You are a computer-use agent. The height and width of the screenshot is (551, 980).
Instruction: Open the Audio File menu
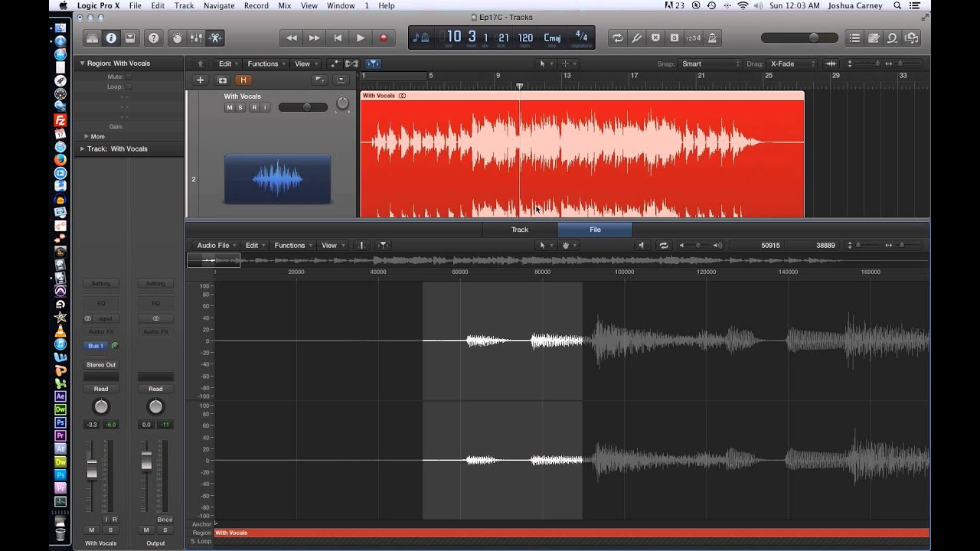coord(215,245)
